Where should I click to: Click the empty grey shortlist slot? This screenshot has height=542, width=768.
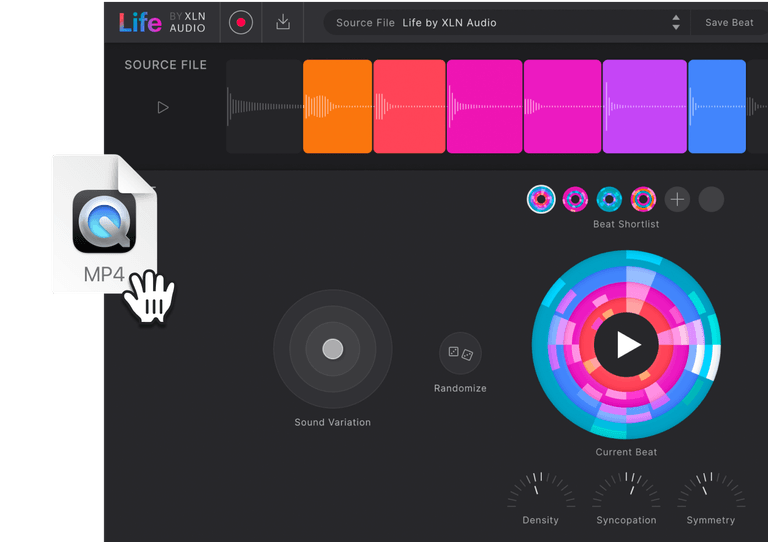[711, 199]
